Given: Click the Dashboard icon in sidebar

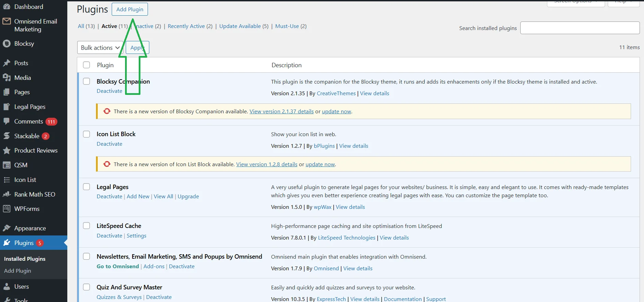Looking at the screenshot, I should click(6, 6).
